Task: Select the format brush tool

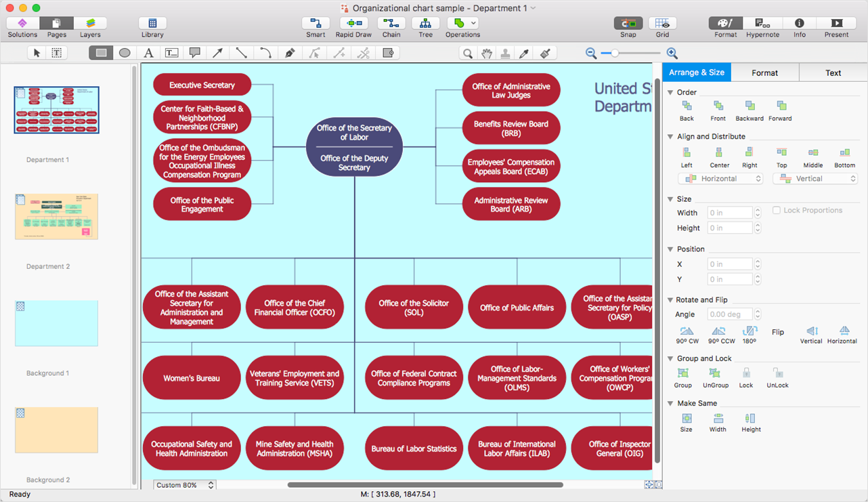Action: pos(546,53)
